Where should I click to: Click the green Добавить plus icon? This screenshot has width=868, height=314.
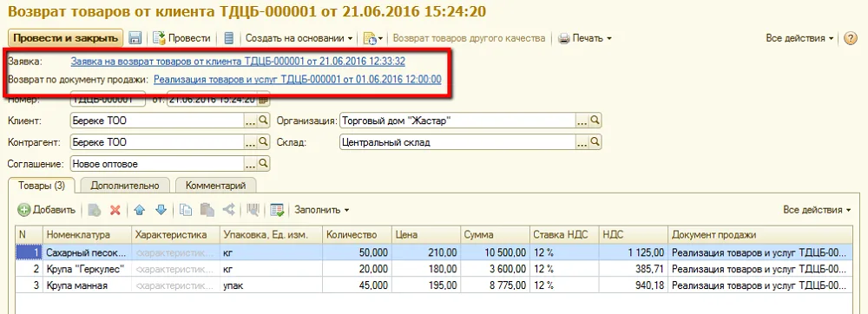point(23,210)
